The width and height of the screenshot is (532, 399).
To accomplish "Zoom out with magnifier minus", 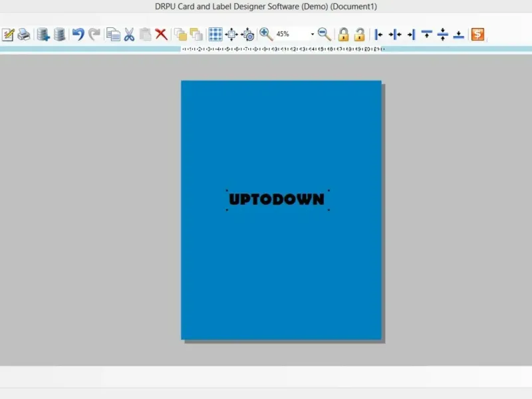I will click(x=325, y=34).
